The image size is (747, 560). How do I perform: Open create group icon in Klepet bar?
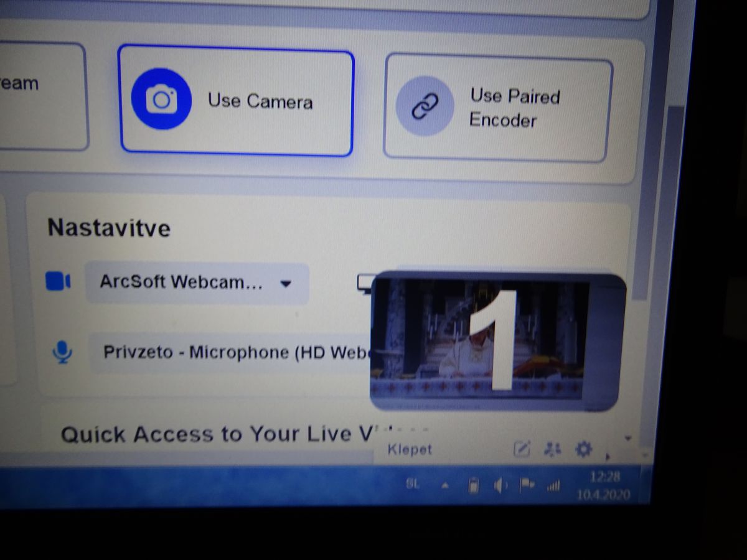coord(552,449)
